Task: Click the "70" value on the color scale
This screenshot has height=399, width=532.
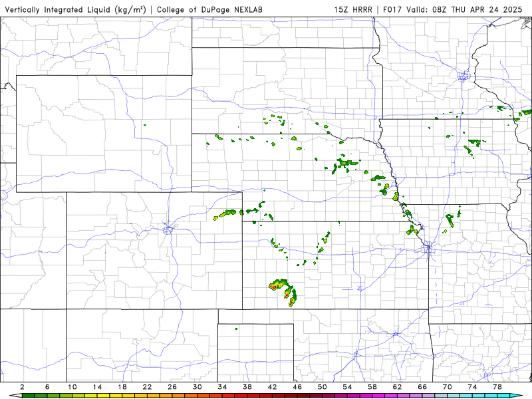Action: tap(447, 387)
